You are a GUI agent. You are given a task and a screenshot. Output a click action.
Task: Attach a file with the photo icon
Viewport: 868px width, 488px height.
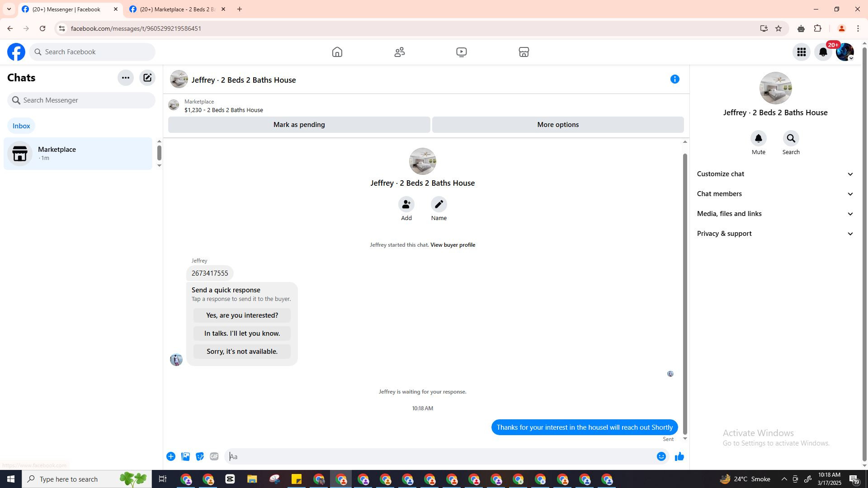click(x=185, y=456)
